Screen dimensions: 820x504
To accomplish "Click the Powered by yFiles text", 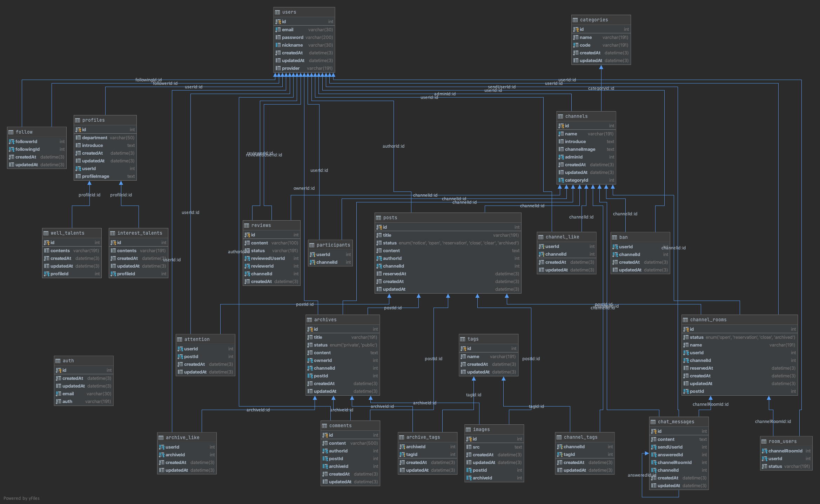I will pos(21,498).
